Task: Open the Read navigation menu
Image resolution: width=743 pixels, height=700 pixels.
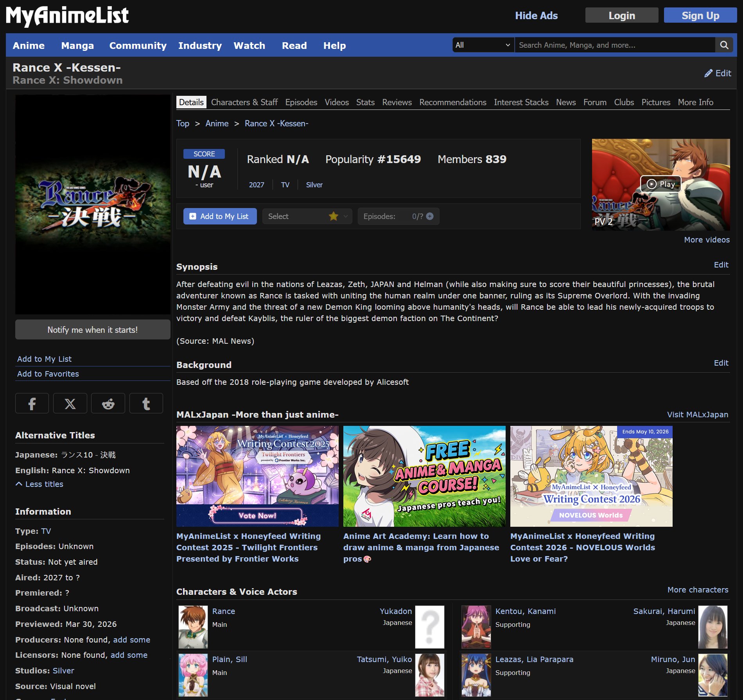Action: coord(294,46)
